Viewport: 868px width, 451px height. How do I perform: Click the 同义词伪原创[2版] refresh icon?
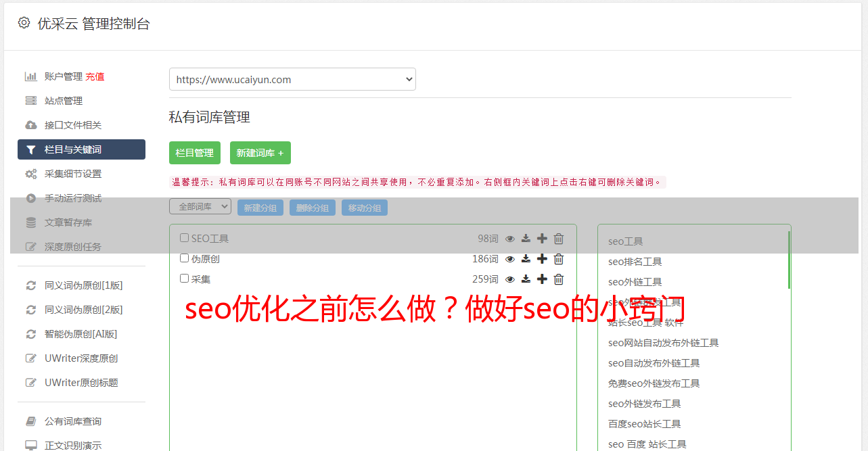tap(31, 310)
